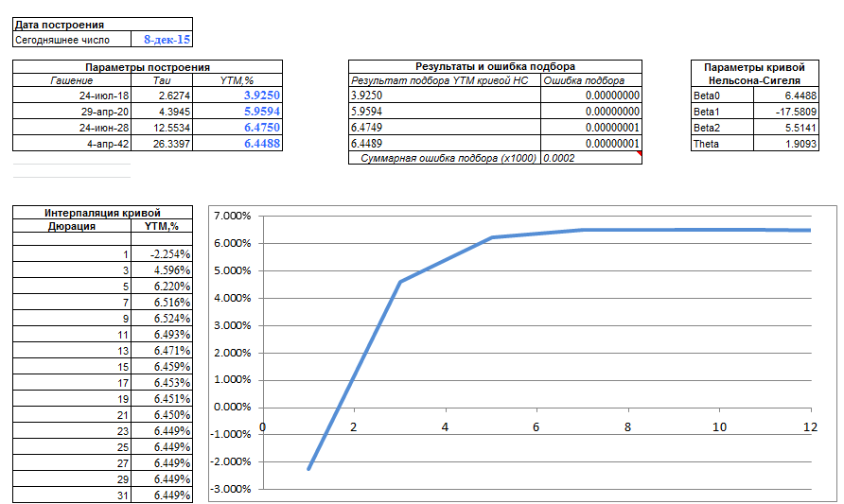Click the horizontal axis label 12
This screenshot has width=844, height=504.
click(x=809, y=426)
